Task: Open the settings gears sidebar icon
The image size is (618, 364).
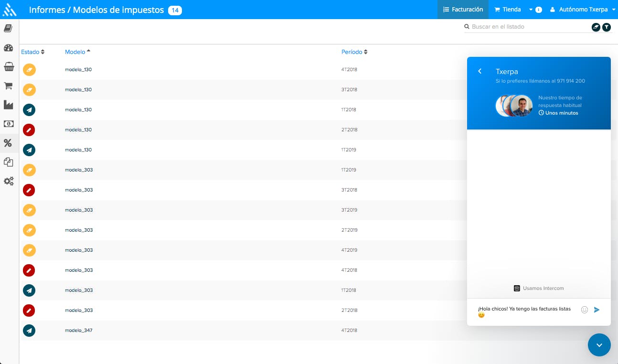Action: (x=9, y=181)
